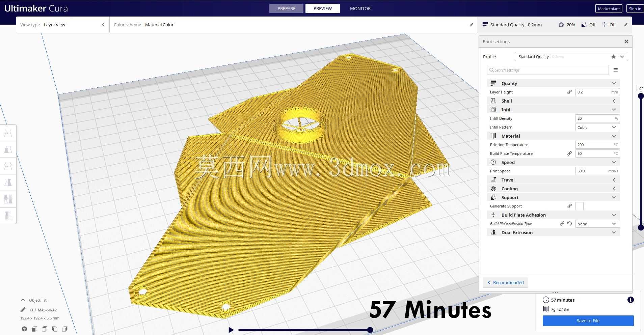Switch to the PREVIEW stage tab
The image size is (644, 335).
point(322,8)
